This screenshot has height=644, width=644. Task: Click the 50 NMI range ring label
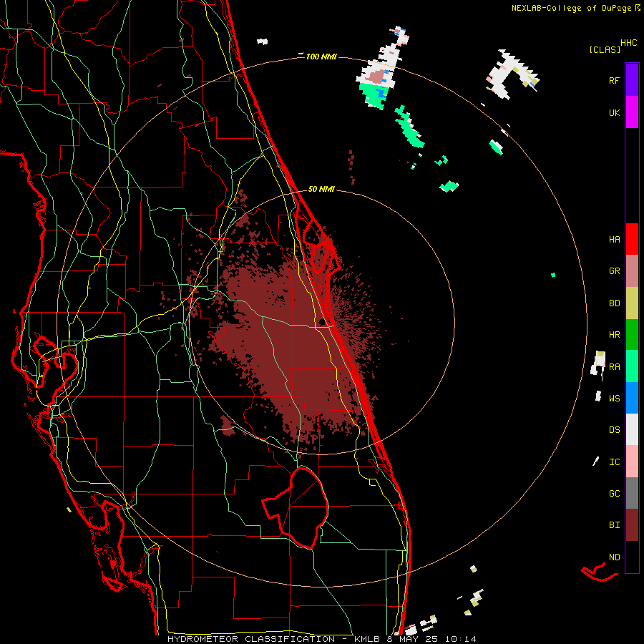[x=321, y=189]
